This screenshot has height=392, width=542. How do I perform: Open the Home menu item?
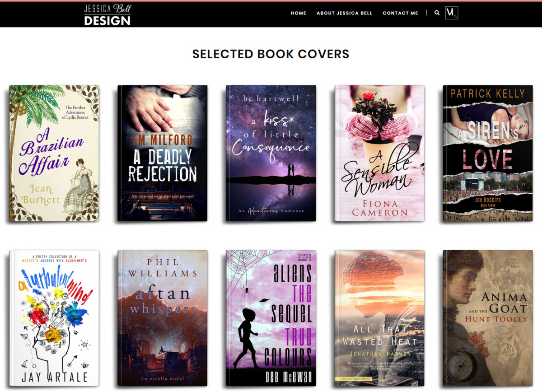[299, 13]
